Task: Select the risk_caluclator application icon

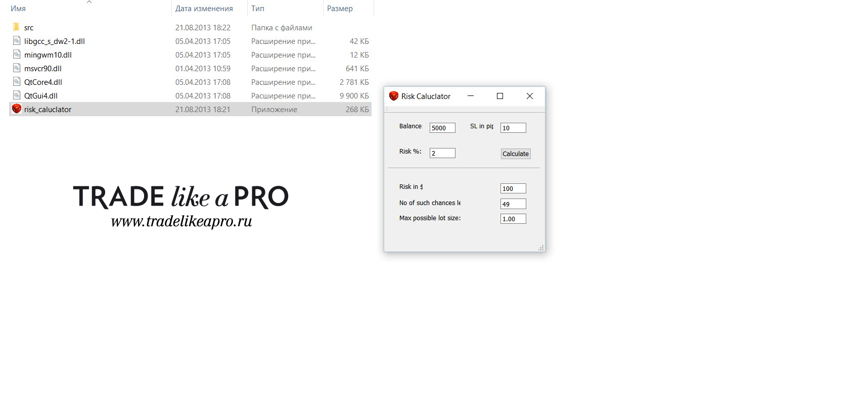Action: click(17, 109)
